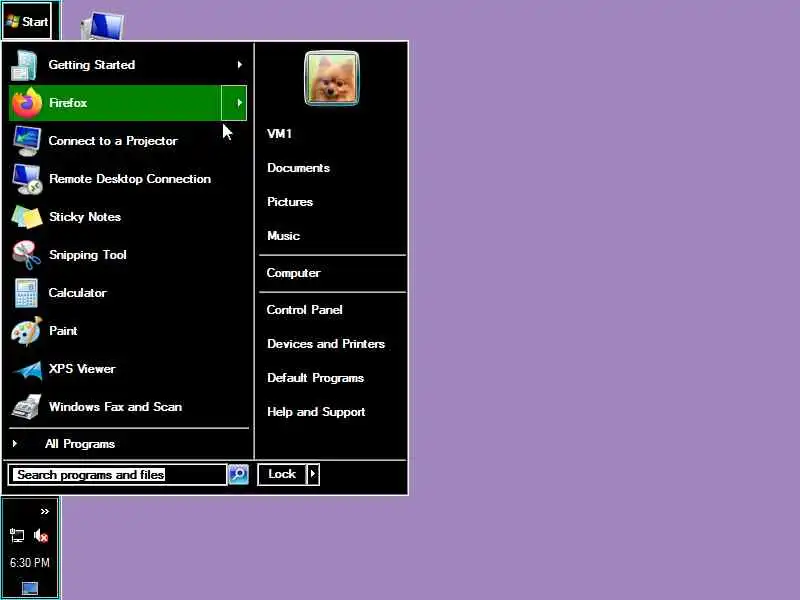Focus the Search programs and files box
This screenshot has width=800, height=600.
[117, 474]
